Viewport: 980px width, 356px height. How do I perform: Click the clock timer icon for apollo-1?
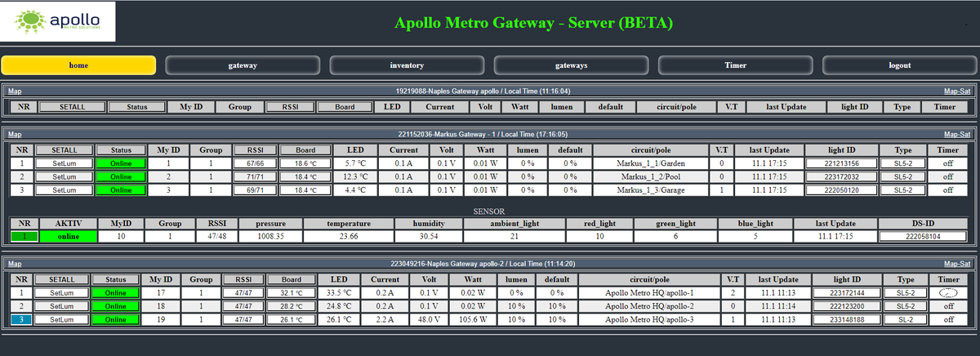coord(948,292)
